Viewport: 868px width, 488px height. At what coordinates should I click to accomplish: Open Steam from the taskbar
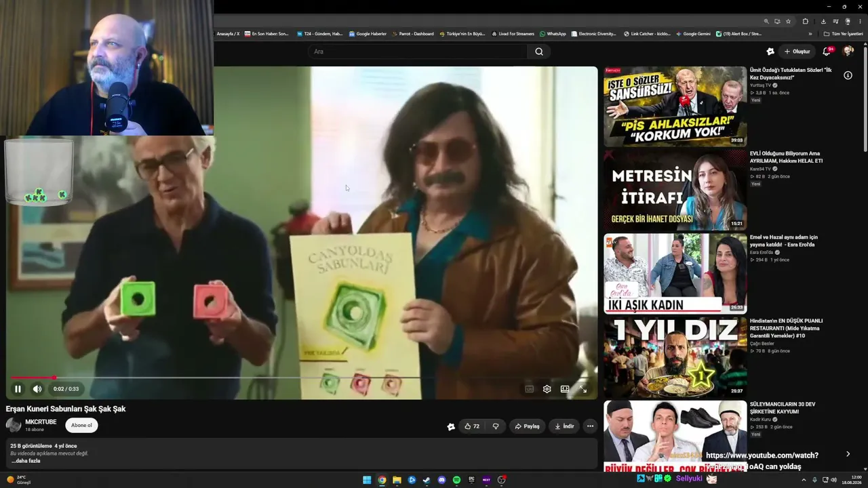pos(427,480)
